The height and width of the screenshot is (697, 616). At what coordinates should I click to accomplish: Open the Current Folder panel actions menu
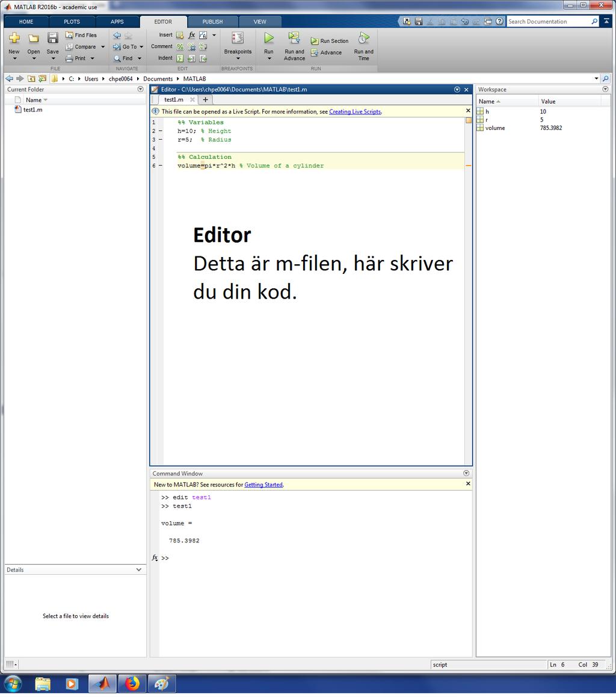140,89
